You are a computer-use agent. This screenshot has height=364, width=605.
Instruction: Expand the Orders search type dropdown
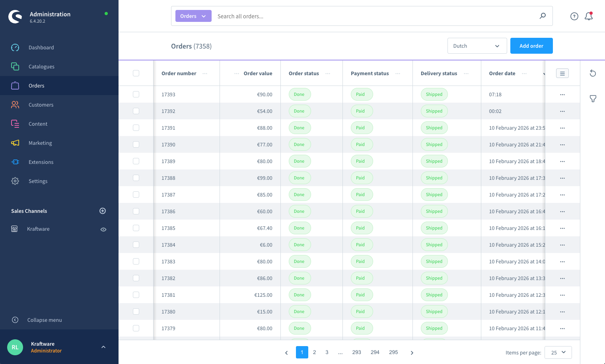coord(193,16)
